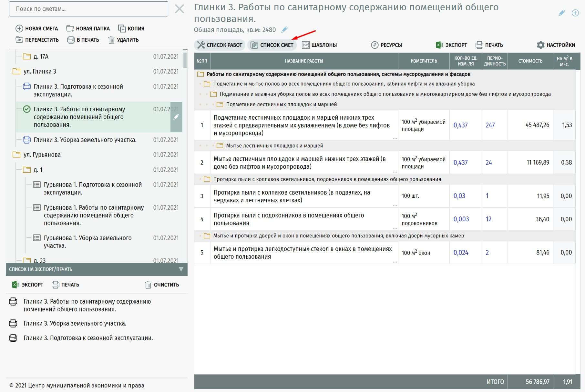Copy the estimate using Копия
Screen dimensions: 585x392
click(x=131, y=28)
